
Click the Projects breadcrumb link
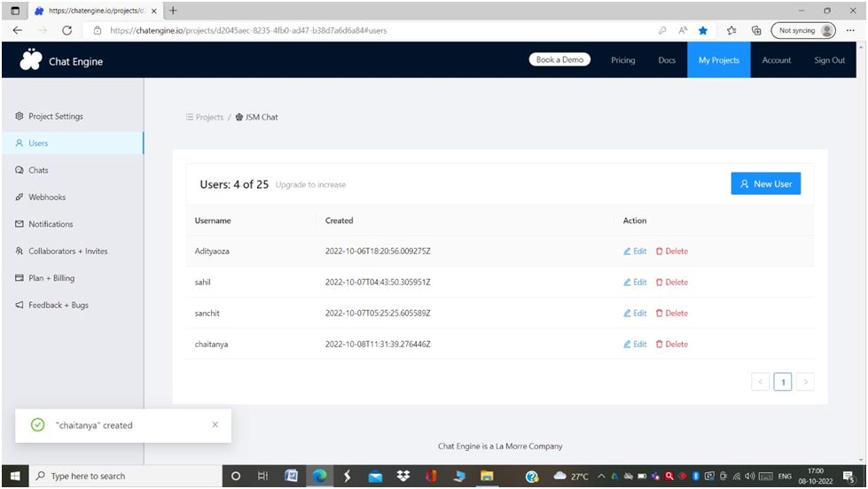pos(205,117)
